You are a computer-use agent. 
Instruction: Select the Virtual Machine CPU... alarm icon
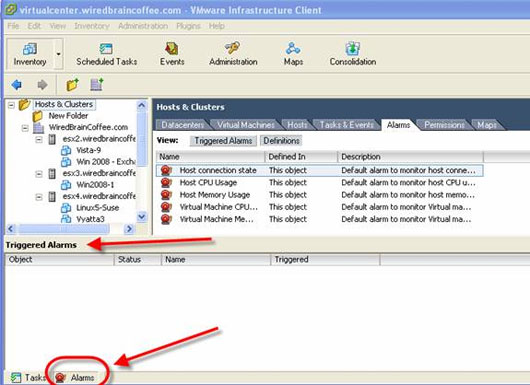click(166, 207)
